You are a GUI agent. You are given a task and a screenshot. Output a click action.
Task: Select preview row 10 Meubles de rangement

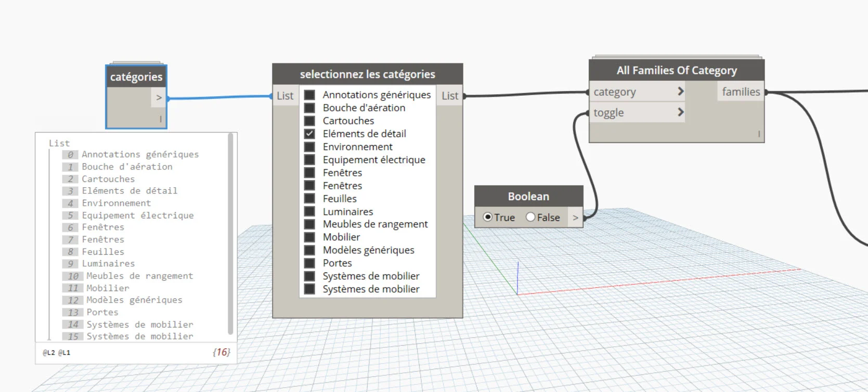(127, 276)
